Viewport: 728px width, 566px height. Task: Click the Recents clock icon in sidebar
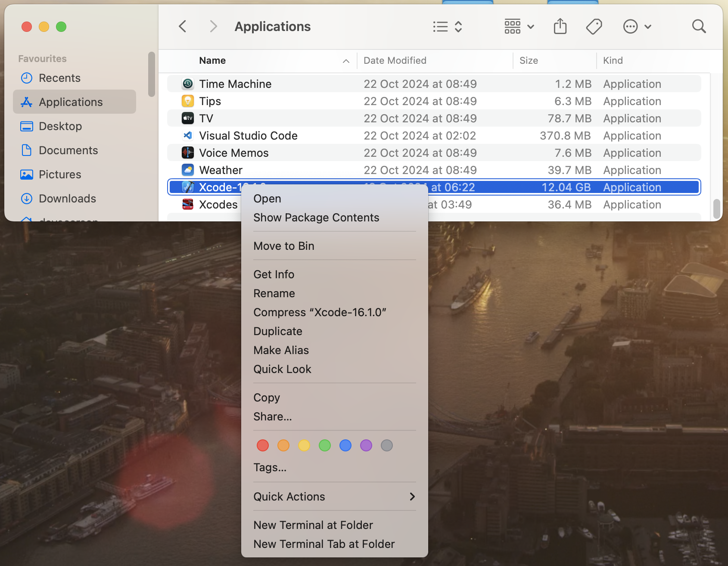click(x=27, y=78)
